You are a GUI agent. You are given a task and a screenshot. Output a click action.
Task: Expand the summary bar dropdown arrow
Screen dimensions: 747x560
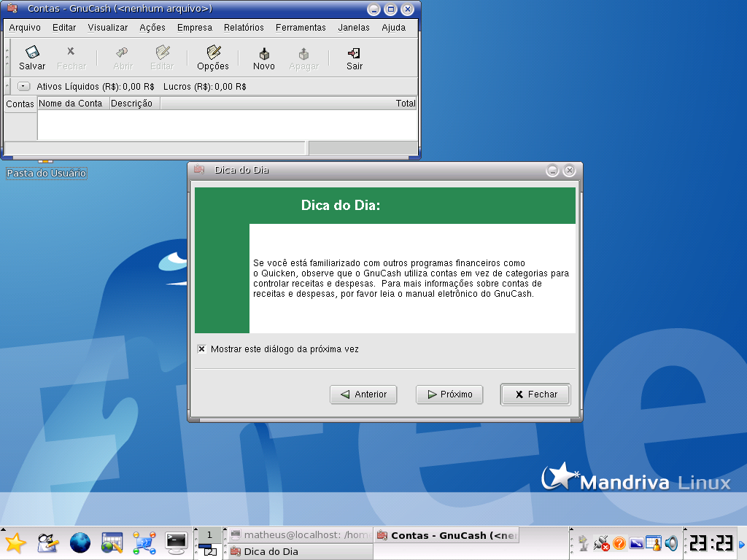pyautogui.click(x=24, y=86)
